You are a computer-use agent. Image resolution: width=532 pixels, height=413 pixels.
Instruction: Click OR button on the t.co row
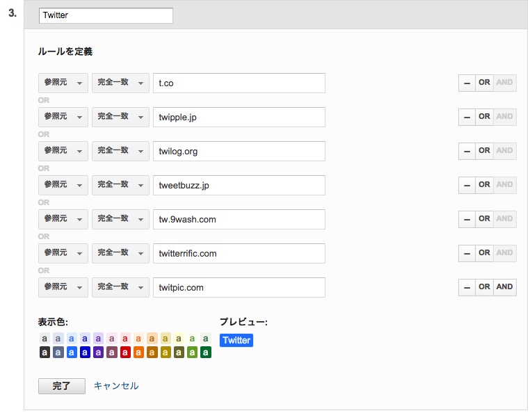tap(484, 83)
